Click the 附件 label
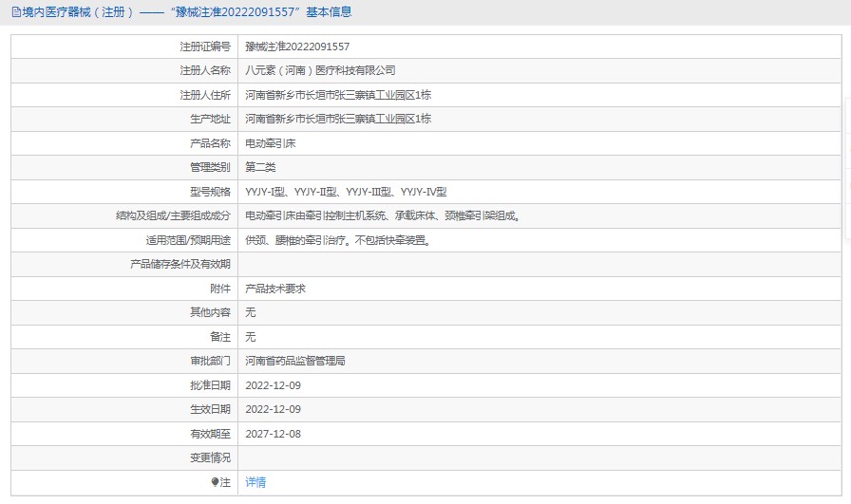This screenshot has width=851, height=504. tap(220, 289)
